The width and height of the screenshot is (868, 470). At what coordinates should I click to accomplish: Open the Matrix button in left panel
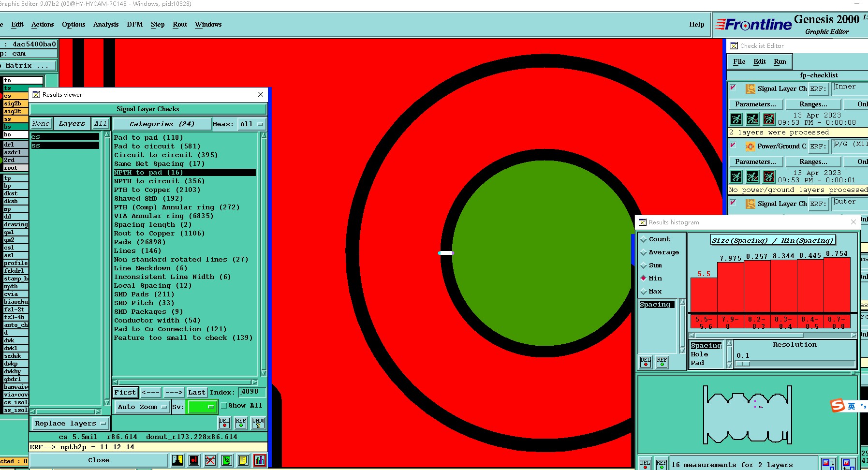(x=28, y=66)
